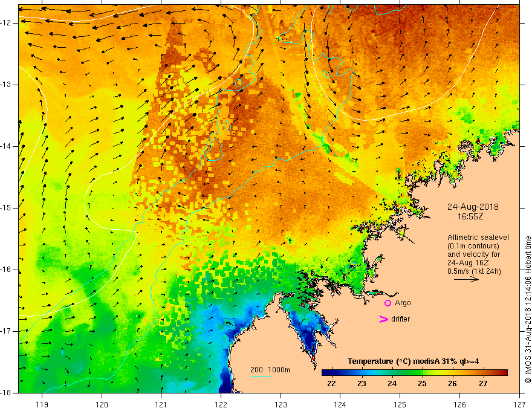Screen dimensions: 532x411
Task: Click the 26 tick on the color scale
Action: (x=452, y=384)
